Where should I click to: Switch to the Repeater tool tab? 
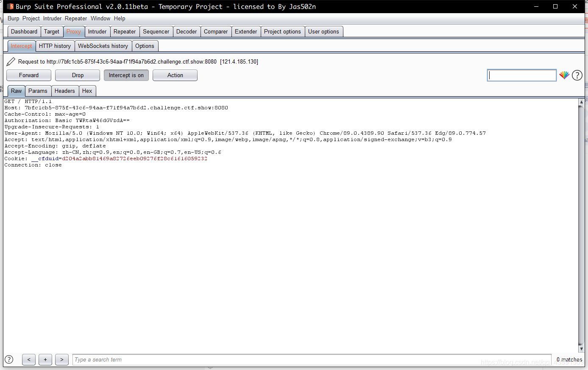pos(125,31)
